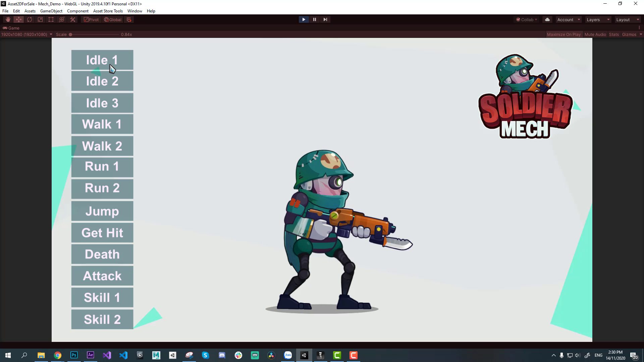The image size is (644, 362).
Task: Open the 1920x1080 resolution dropdown
Action: click(27, 34)
